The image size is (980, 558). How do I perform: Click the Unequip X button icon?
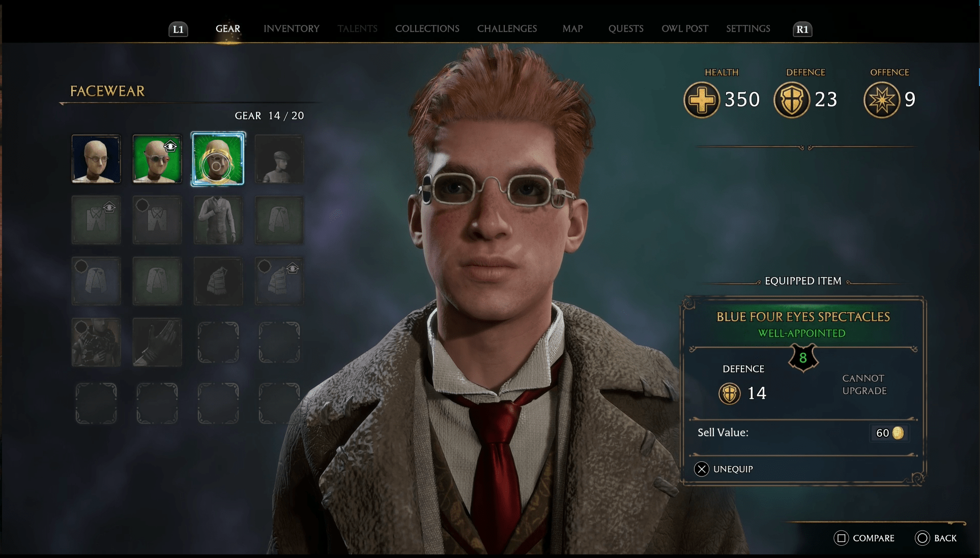tap(702, 469)
